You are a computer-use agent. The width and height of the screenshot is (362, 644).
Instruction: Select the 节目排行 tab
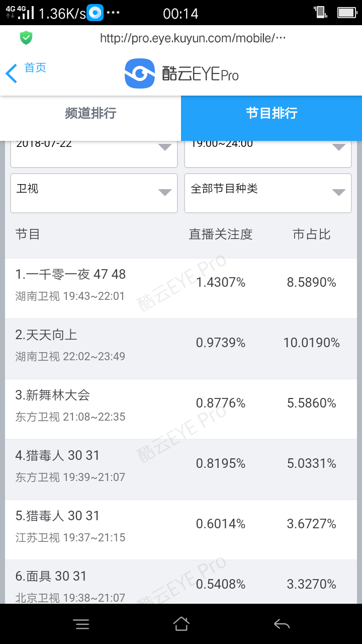tap(271, 113)
